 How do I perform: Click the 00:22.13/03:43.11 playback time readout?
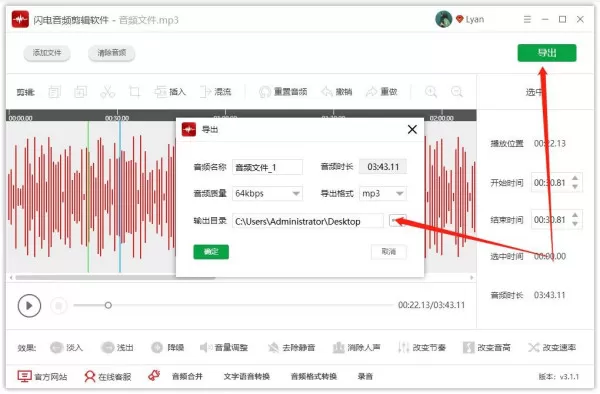point(432,305)
